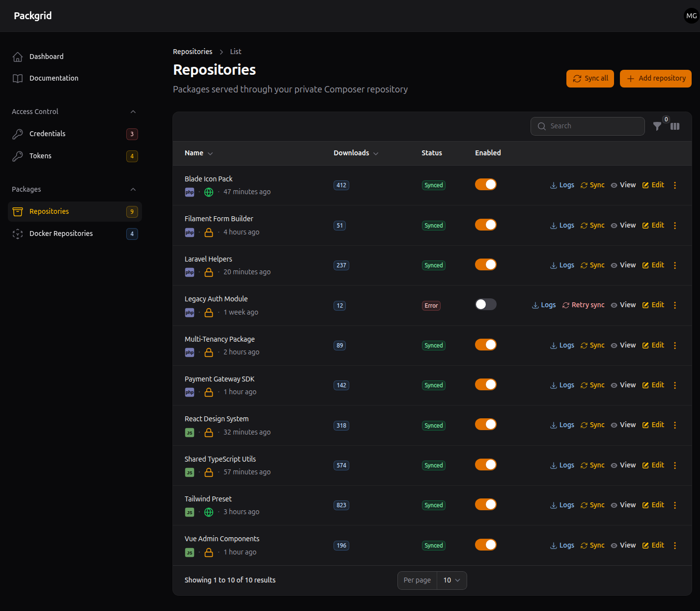Click into the Search input field
Image resolution: width=700 pixels, height=611 pixels.
[x=588, y=126]
